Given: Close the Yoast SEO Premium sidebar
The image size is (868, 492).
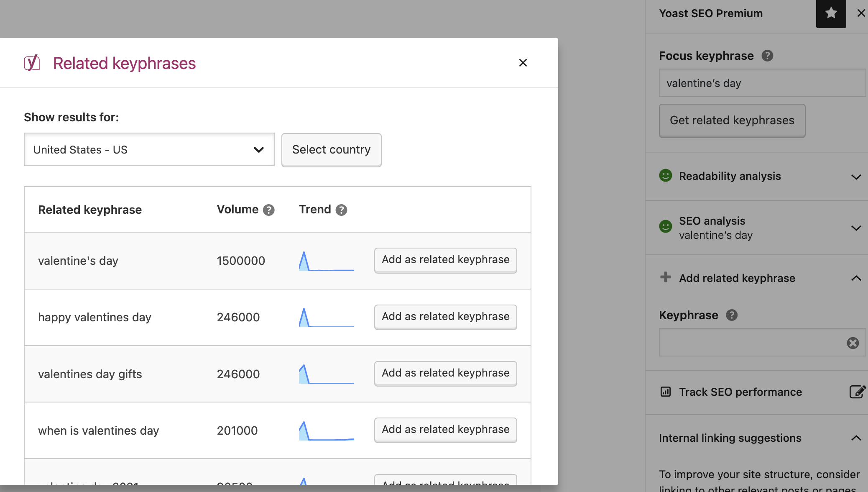Looking at the screenshot, I should click(861, 13).
